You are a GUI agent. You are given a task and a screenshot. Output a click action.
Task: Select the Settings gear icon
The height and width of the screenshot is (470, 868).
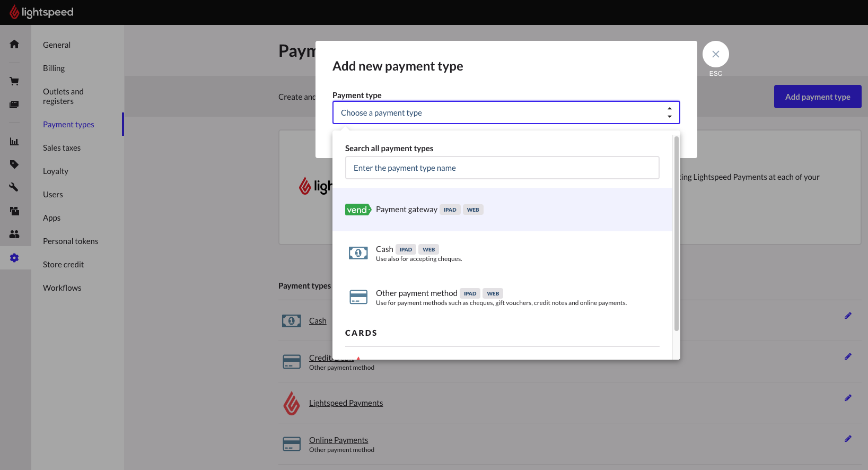pyautogui.click(x=14, y=258)
